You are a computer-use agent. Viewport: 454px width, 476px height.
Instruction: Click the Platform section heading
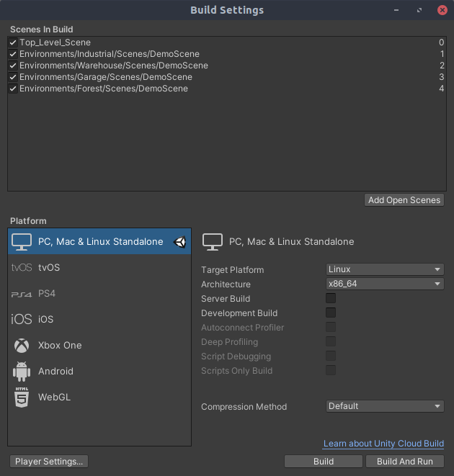click(28, 221)
